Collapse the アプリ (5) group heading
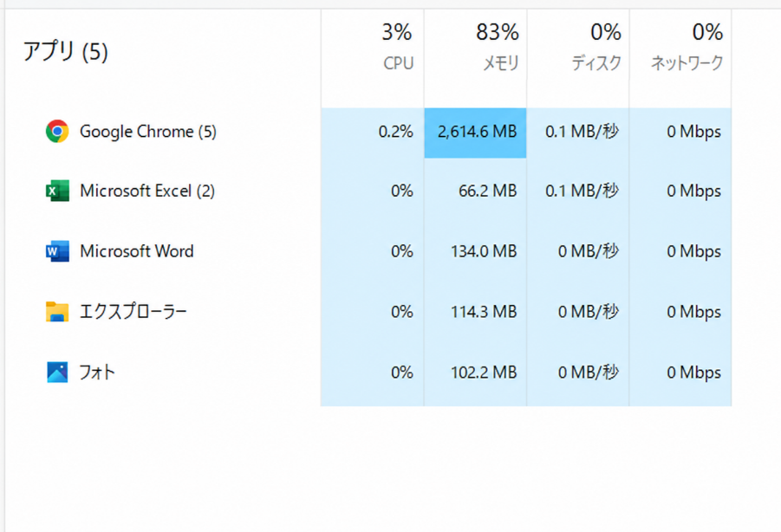This screenshot has height=532, width=781. coord(66,52)
